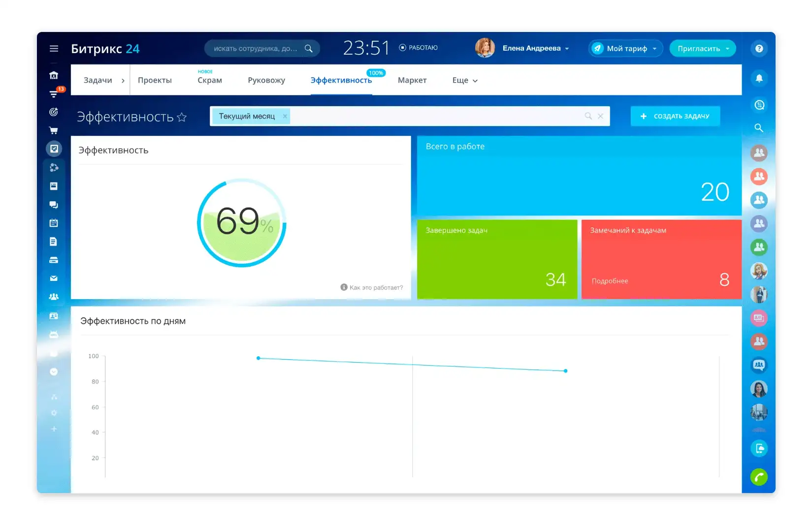Click the last data point on efficiency chart
Viewport: 812px width, 525px height.
[565, 371]
